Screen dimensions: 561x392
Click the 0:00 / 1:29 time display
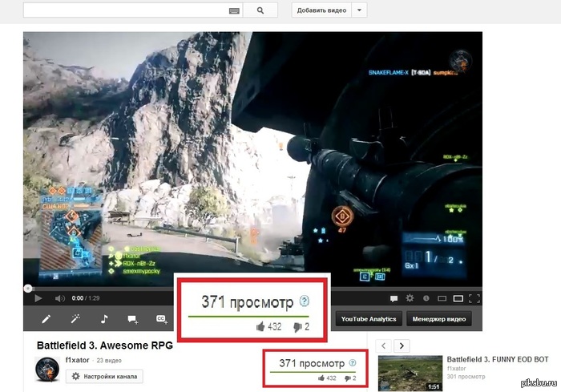(86, 298)
